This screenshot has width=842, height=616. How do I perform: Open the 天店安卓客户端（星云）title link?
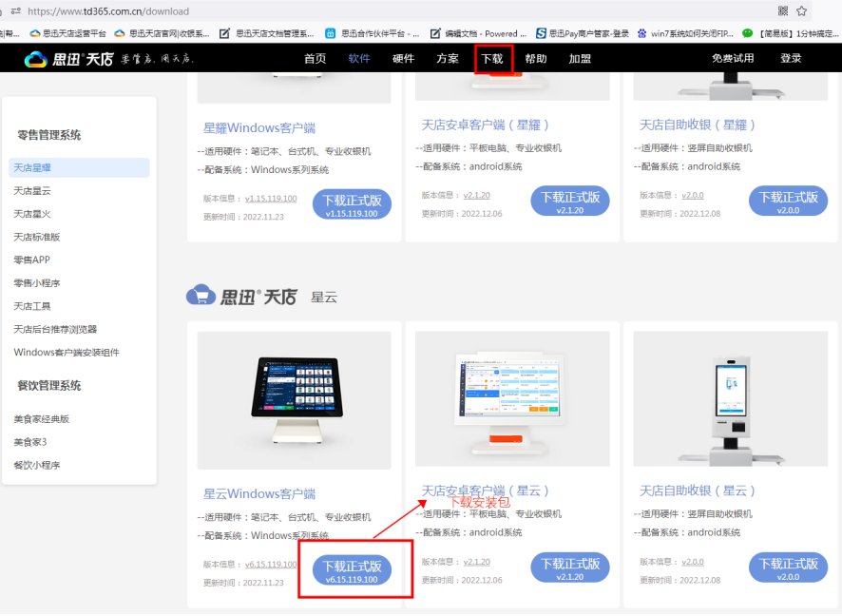(485, 491)
